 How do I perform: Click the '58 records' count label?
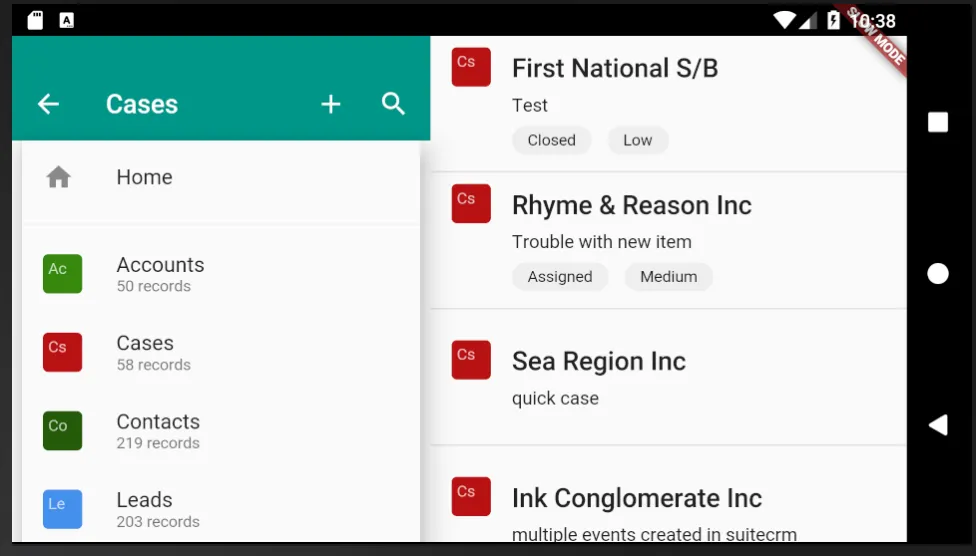154,365
